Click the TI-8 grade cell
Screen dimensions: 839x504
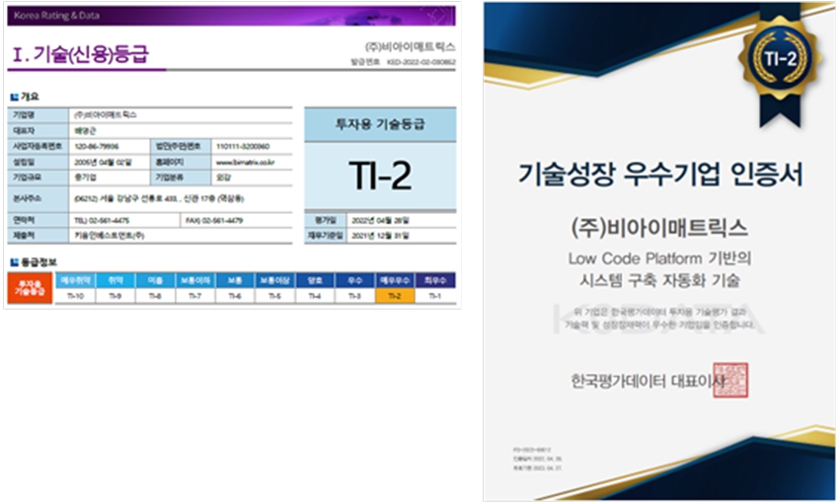pos(155,296)
